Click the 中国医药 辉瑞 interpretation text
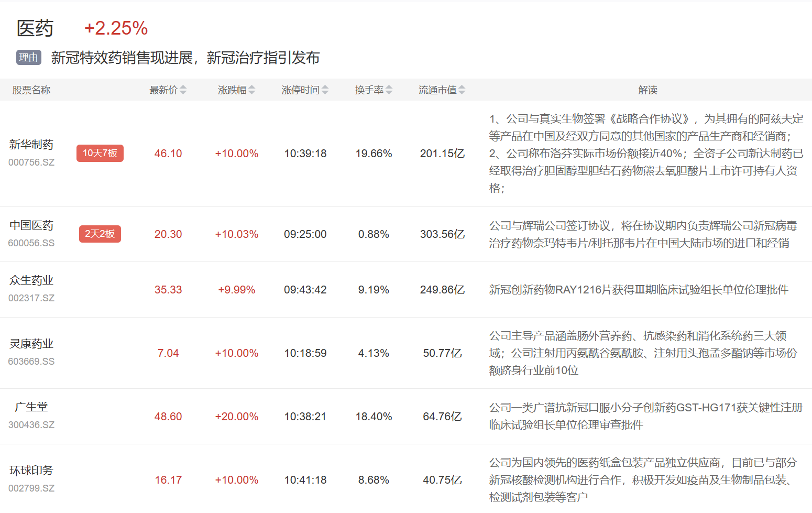This screenshot has width=812, height=513. click(643, 234)
